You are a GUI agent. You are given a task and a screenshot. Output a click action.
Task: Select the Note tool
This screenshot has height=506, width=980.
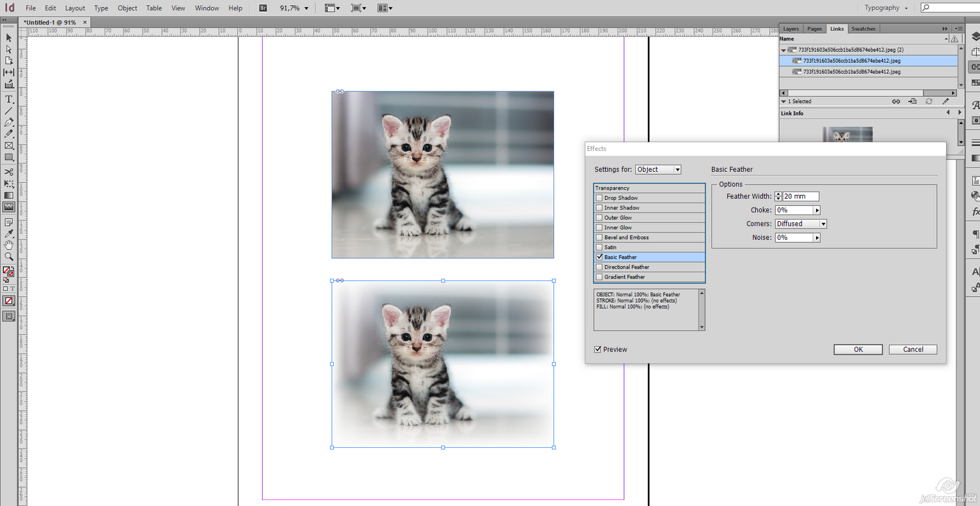click(x=9, y=222)
